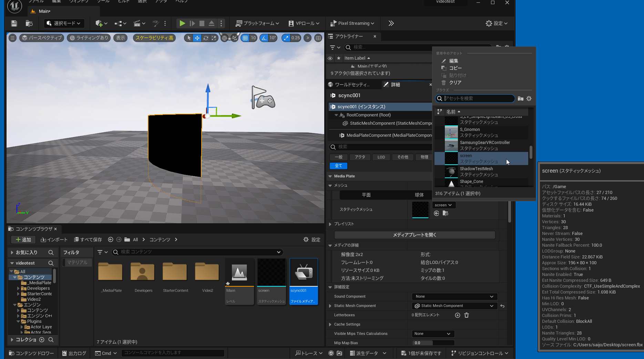Delete Letterboxes array elements with trash icon

[467, 315]
